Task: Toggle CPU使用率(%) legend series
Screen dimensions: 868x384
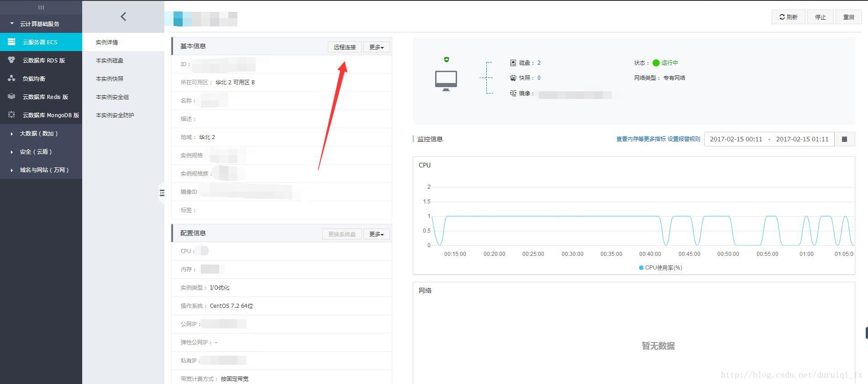Action: (660, 268)
